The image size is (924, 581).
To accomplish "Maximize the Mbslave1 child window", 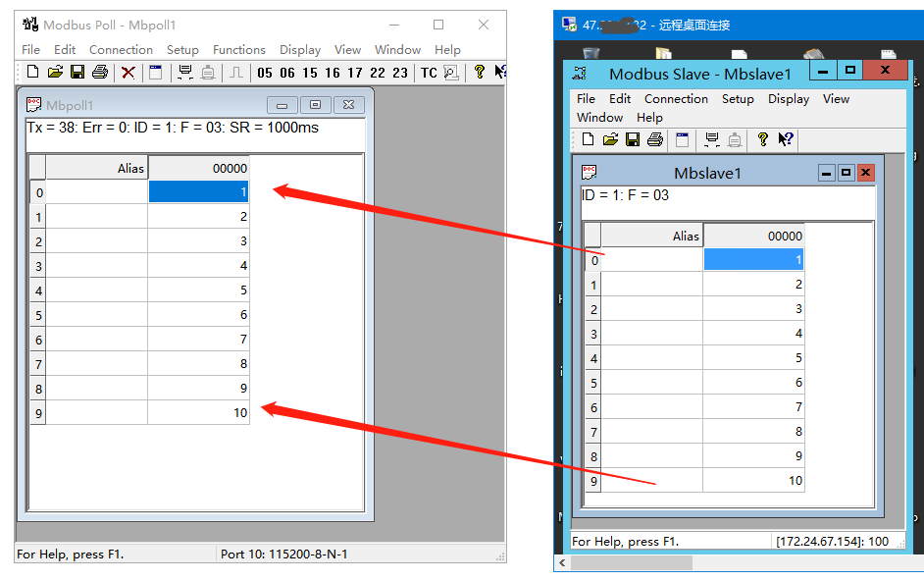I will [x=846, y=173].
